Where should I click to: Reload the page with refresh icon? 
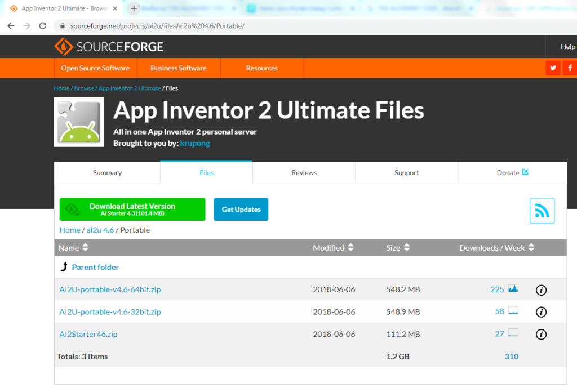(x=43, y=26)
